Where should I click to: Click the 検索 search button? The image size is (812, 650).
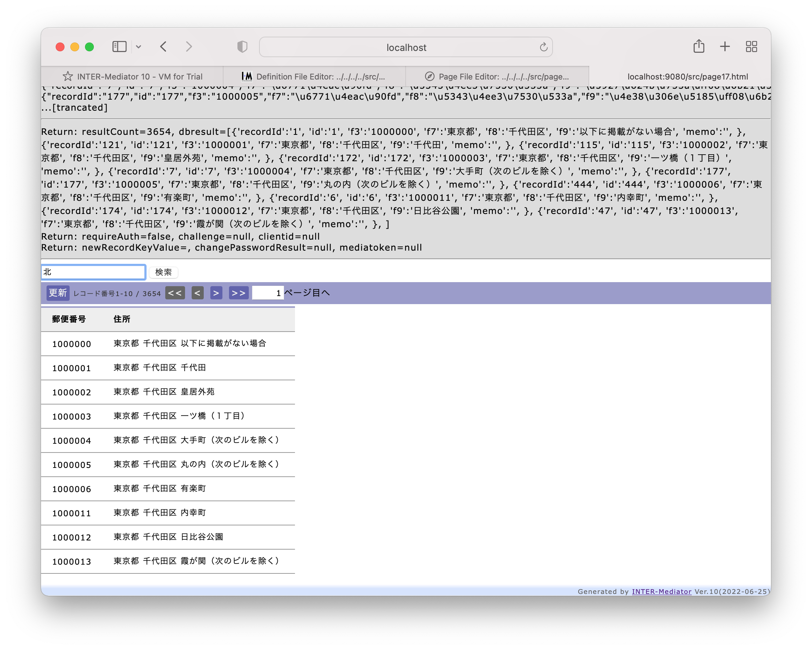pos(163,272)
